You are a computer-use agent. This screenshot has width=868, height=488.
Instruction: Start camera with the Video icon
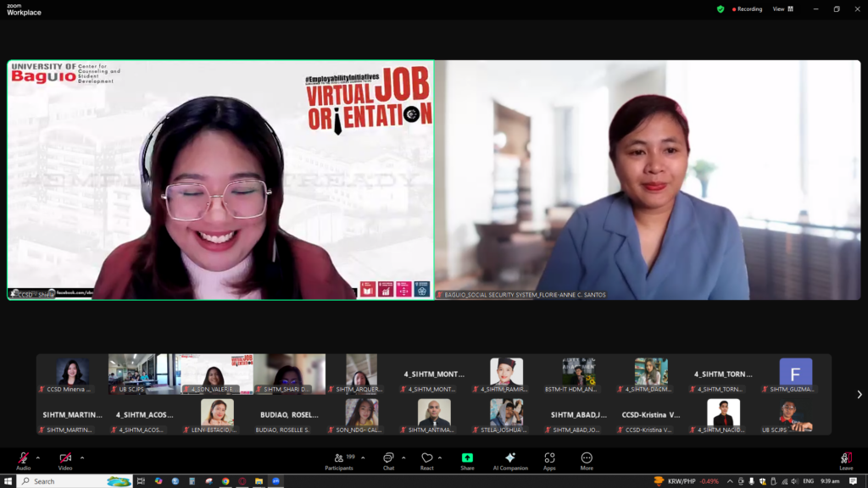tap(65, 460)
